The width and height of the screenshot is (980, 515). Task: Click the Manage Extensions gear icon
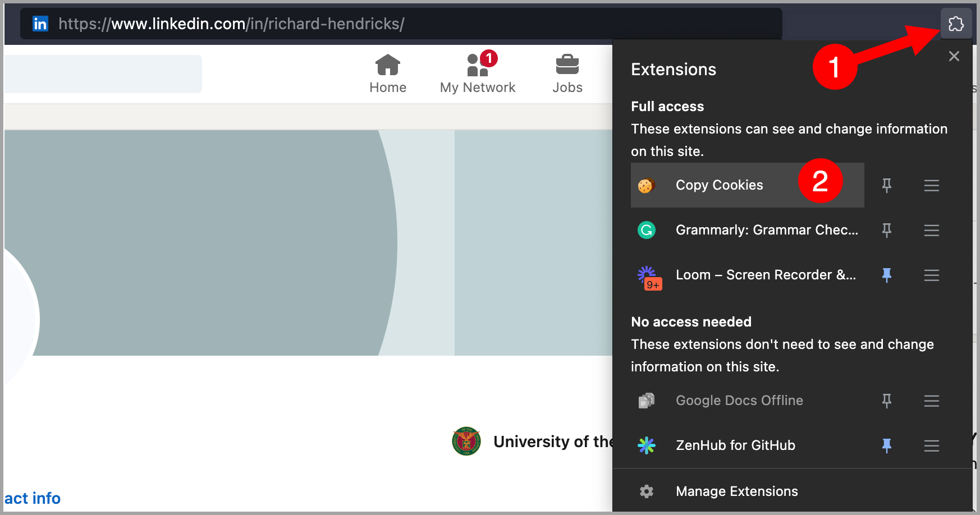click(647, 491)
